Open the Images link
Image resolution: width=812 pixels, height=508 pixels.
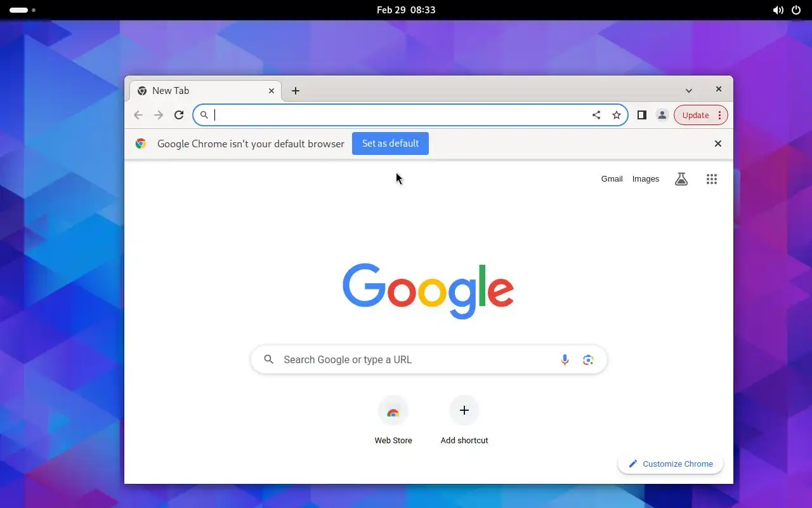click(646, 179)
